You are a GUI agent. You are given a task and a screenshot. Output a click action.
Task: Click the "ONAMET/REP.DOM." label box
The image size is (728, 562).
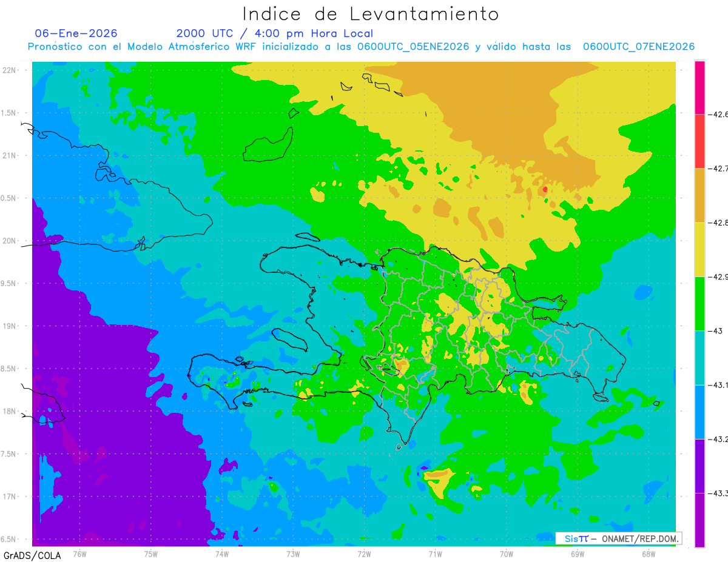click(619, 538)
